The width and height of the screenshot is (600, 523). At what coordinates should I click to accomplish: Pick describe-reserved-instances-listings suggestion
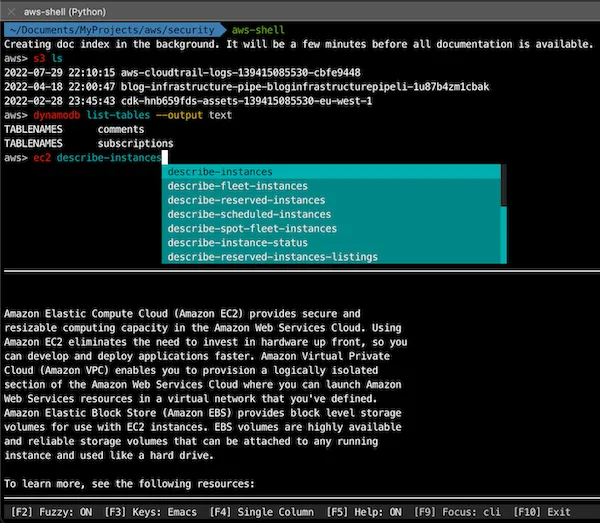click(x=331, y=257)
